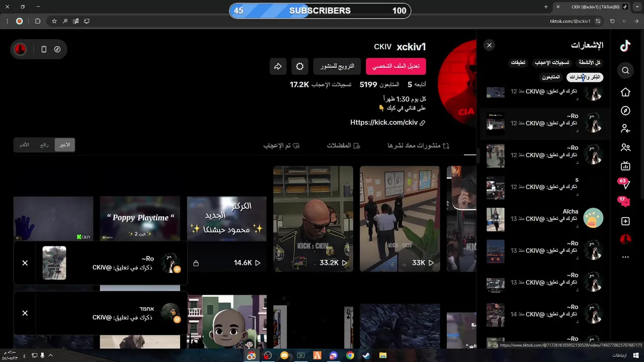644x362 pixels.
Task: Switch to 'المفضلات' profile tab
Action: [x=344, y=146]
